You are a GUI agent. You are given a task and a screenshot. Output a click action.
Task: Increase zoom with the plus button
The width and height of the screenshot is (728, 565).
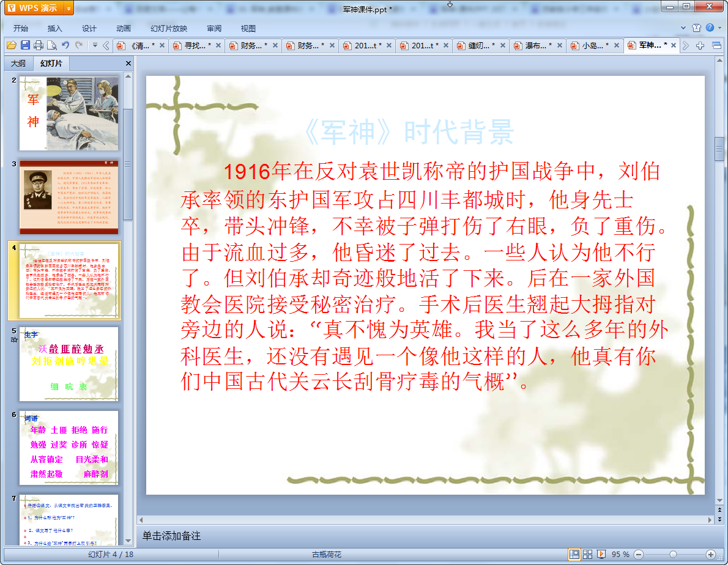tap(711, 555)
